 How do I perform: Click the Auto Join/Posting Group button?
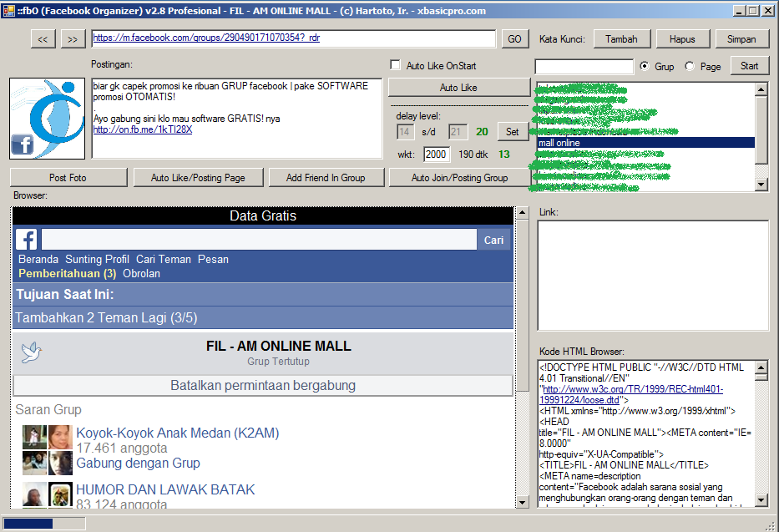(x=459, y=177)
